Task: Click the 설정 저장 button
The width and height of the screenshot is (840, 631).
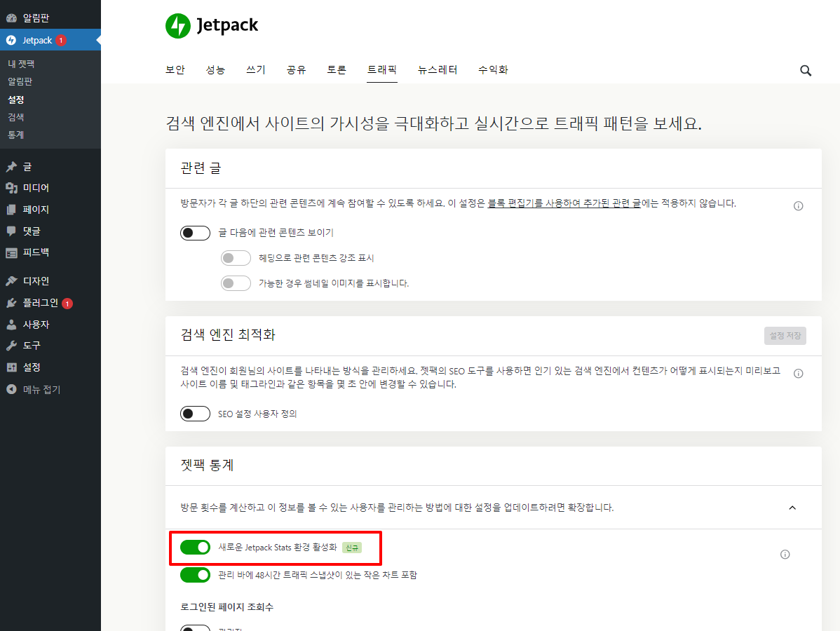Action: click(785, 336)
